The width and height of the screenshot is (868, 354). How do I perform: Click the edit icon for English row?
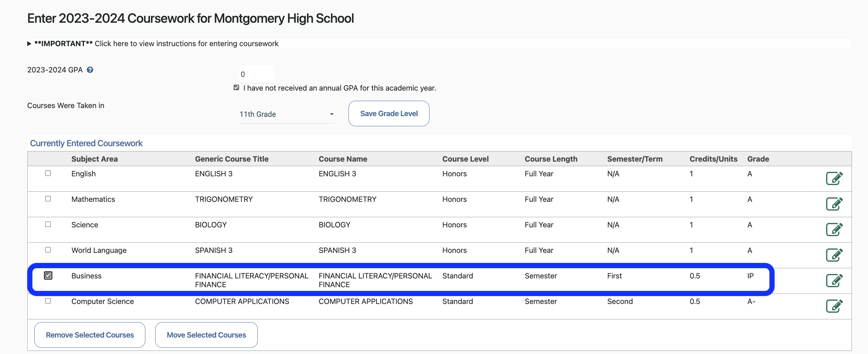click(834, 178)
